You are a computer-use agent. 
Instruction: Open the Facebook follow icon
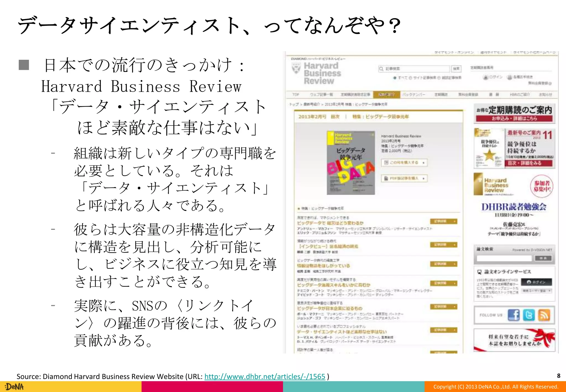[514, 315]
